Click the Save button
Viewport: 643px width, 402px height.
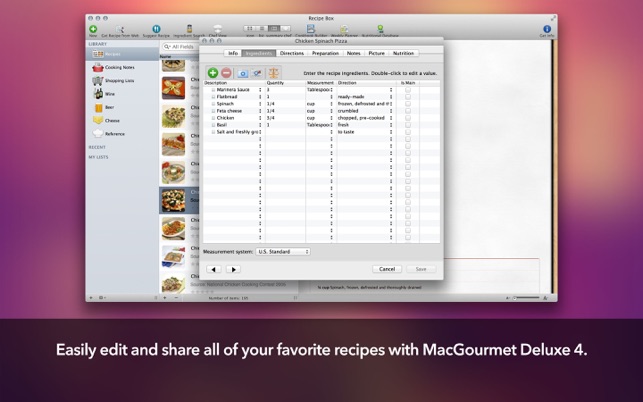coord(421,269)
